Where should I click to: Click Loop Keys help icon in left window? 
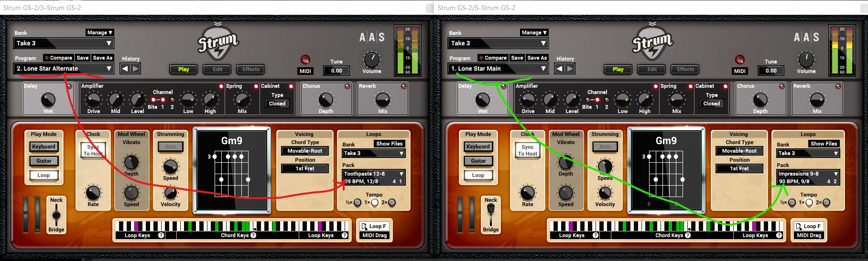point(161,235)
